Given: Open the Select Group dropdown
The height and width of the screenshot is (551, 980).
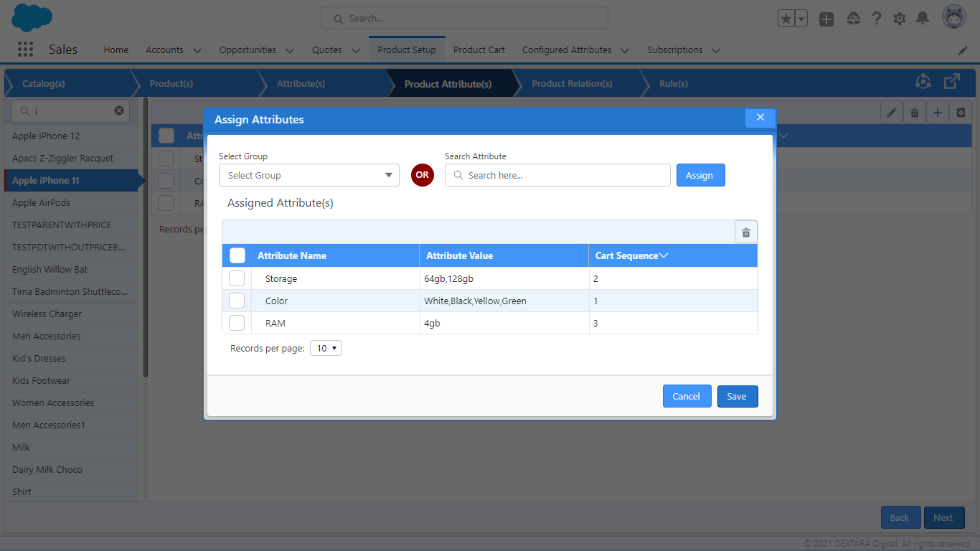Looking at the screenshot, I should click(308, 175).
